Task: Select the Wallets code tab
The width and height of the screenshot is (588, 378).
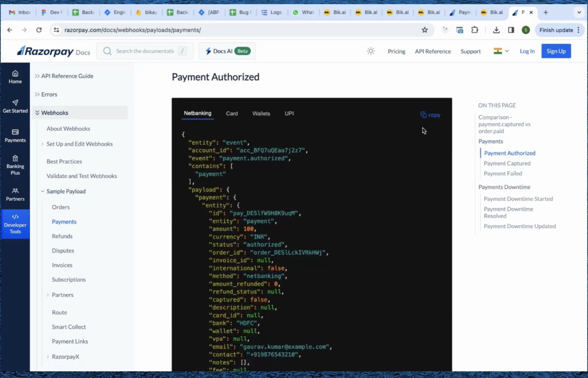Action: click(x=261, y=114)
